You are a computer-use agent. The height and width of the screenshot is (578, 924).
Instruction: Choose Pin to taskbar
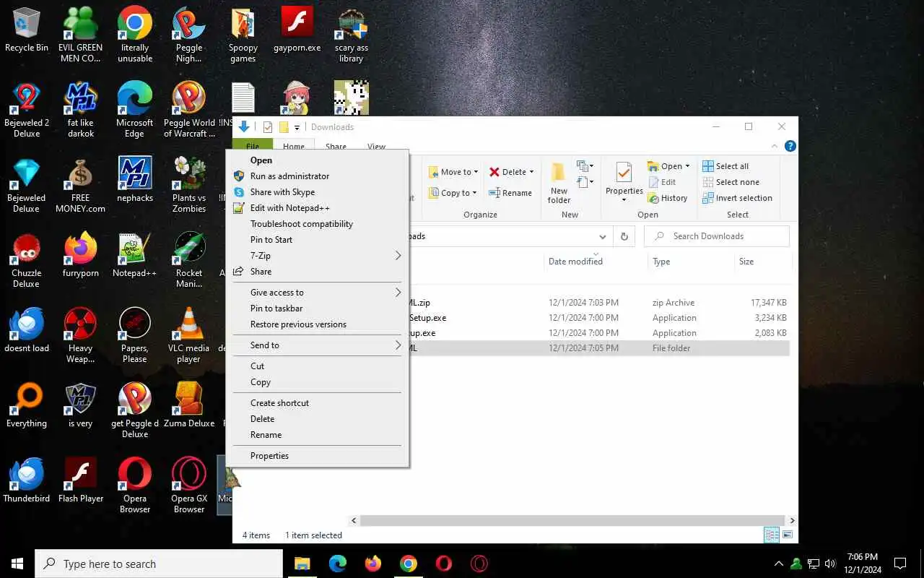pyautogui.click(x=317, y=309)
